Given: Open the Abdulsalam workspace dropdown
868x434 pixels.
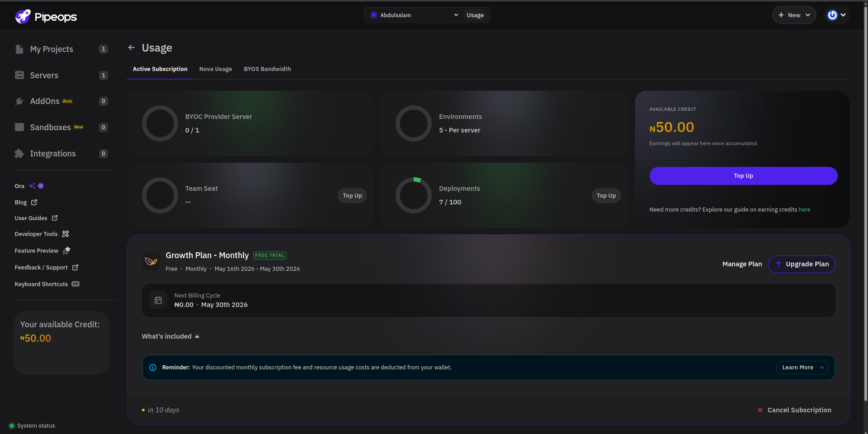Looking at the screenshot, I should 414,15.
